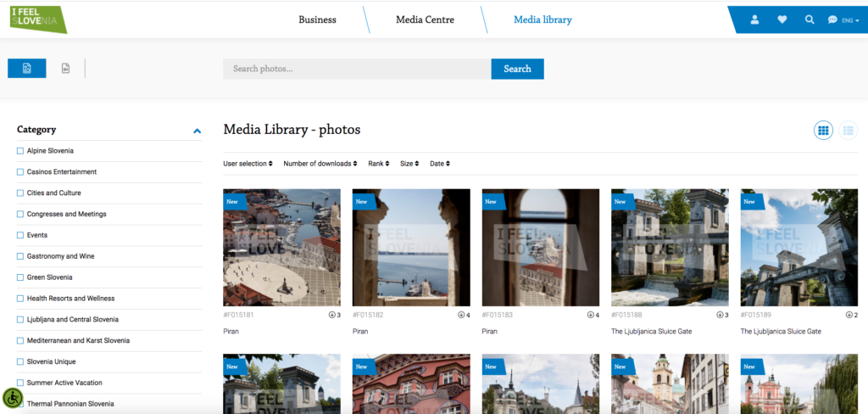The width and height of the screenshot is (868, 414).
Task: Click Piran title under #F015183
Action: coord(489,332)
